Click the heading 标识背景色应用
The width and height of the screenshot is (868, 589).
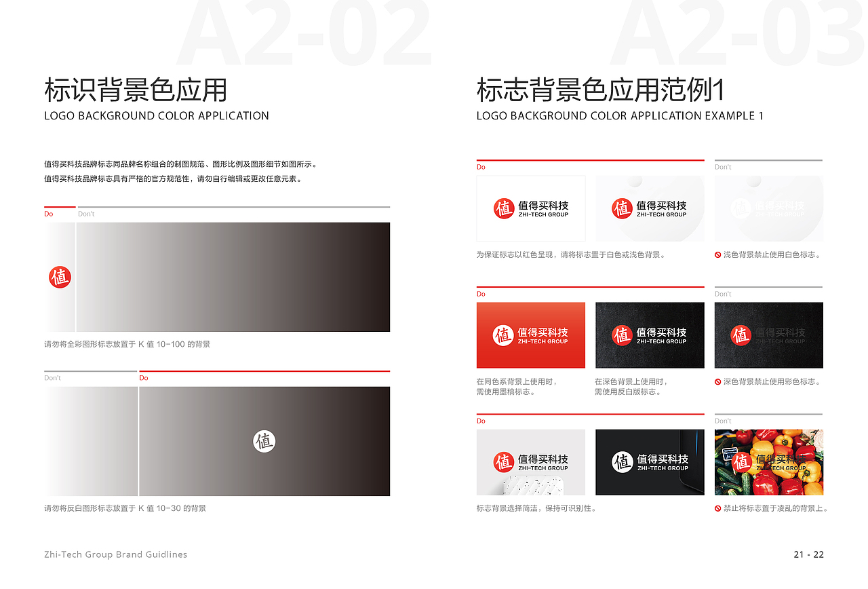pyautogui.click(x=136, y=90)
